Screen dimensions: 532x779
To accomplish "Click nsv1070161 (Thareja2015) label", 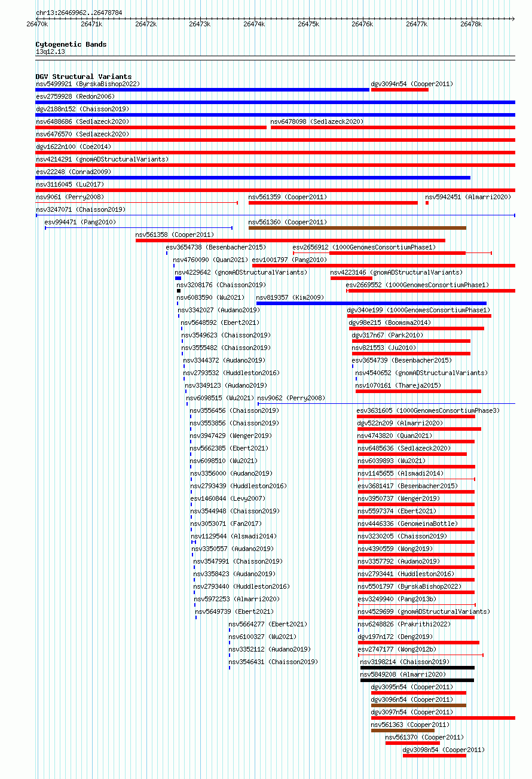I will click(x=398, y=385).
